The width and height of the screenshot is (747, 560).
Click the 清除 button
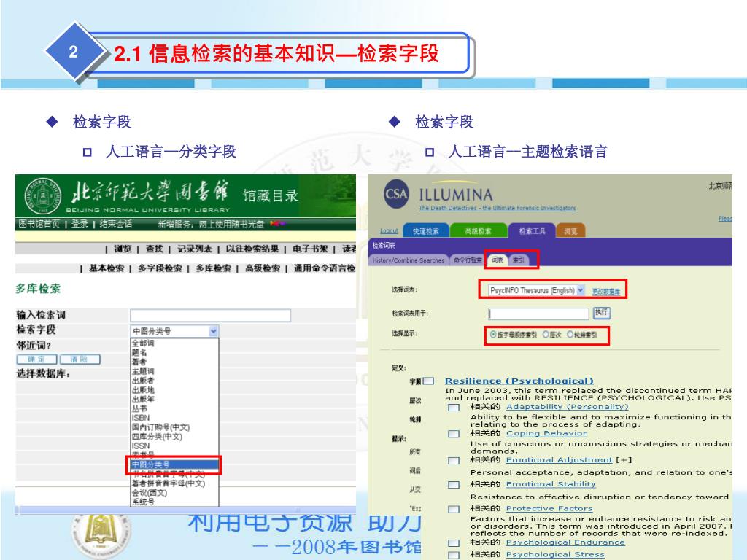[x=80, y=359]
